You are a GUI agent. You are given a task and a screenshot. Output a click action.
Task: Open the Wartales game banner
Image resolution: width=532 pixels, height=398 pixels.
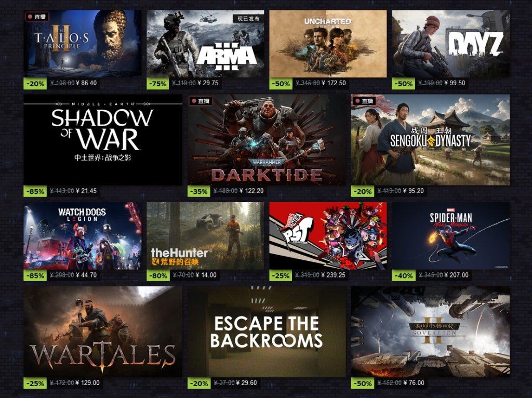[103, 332]
